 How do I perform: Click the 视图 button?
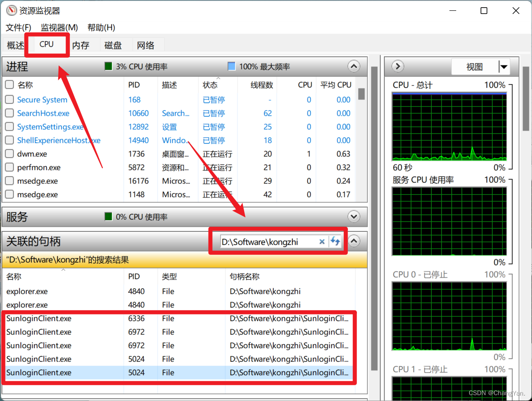click(x=475, y=67)
